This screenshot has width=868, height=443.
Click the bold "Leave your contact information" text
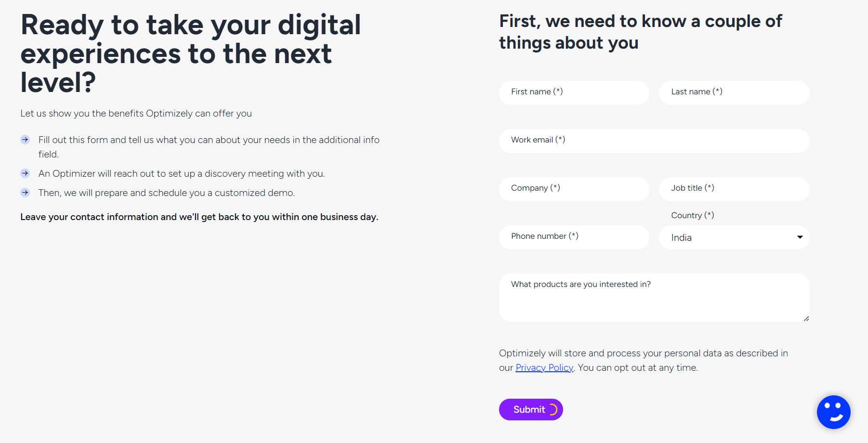point(199,217)
